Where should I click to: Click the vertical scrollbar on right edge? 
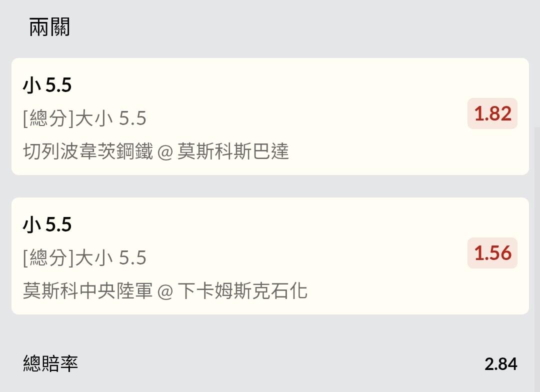[x=535, y=225]
